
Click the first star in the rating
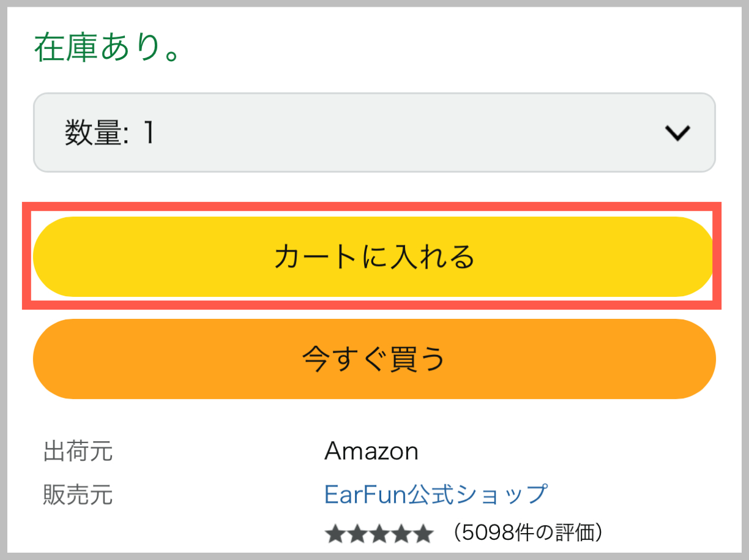(x=335, y=534)
